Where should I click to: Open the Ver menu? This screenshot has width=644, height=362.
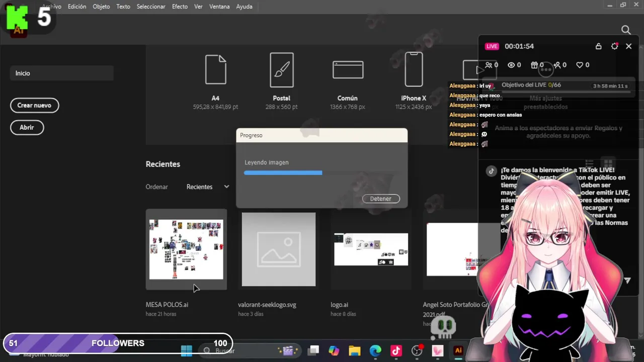198,7
